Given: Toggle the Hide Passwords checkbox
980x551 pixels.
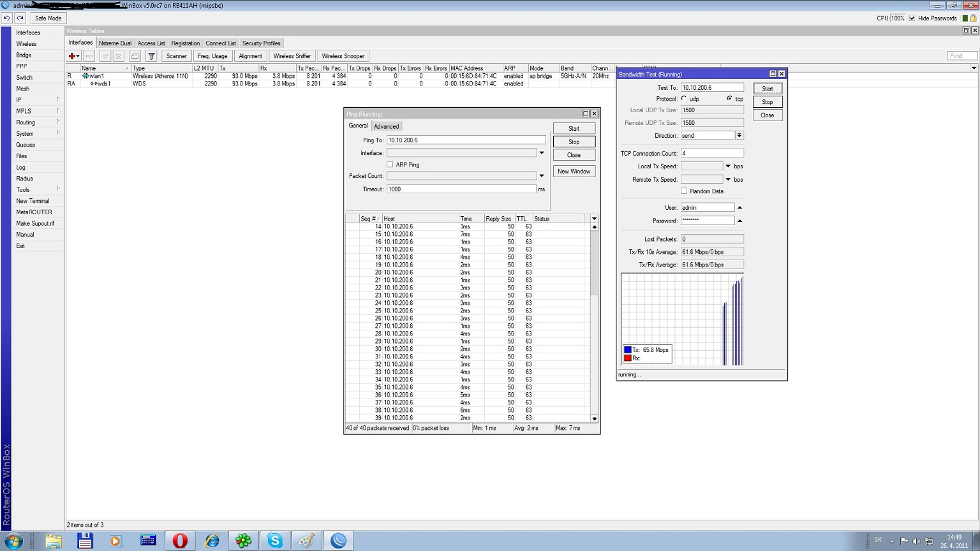Looking at the screenshot, I should click(x=912, y=18).
